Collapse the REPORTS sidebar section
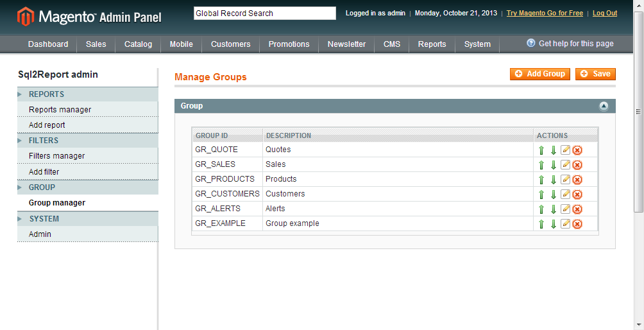 pyautogui.click(x=20, y=94)
